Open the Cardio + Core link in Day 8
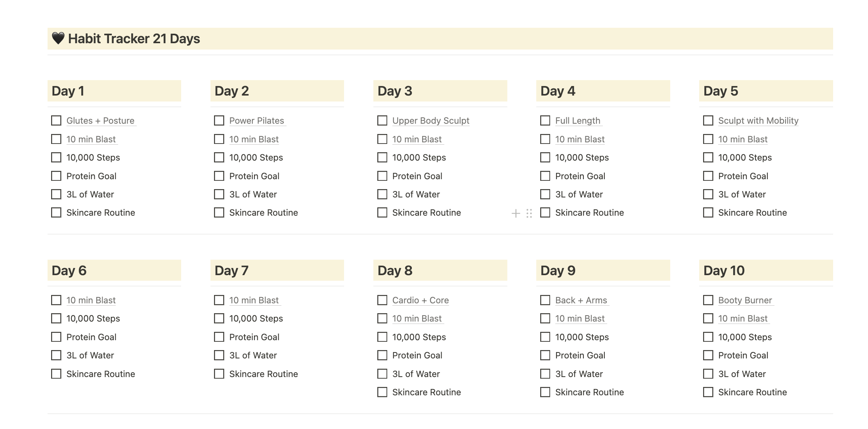This screenshot has width=868, height=429. click(420, 300)
